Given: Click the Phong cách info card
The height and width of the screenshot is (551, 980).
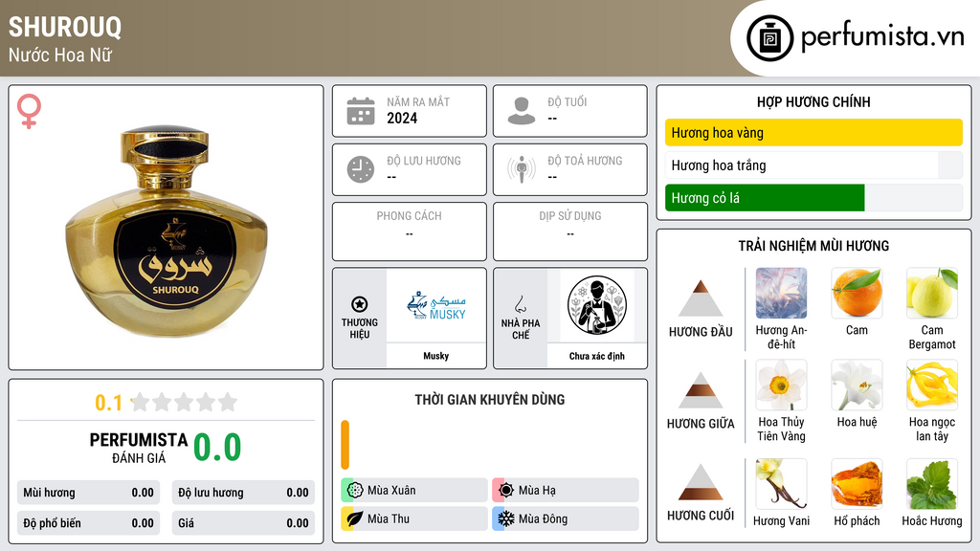Looking at the screenshot, I should pyautogui.click(x=410, y=231).
